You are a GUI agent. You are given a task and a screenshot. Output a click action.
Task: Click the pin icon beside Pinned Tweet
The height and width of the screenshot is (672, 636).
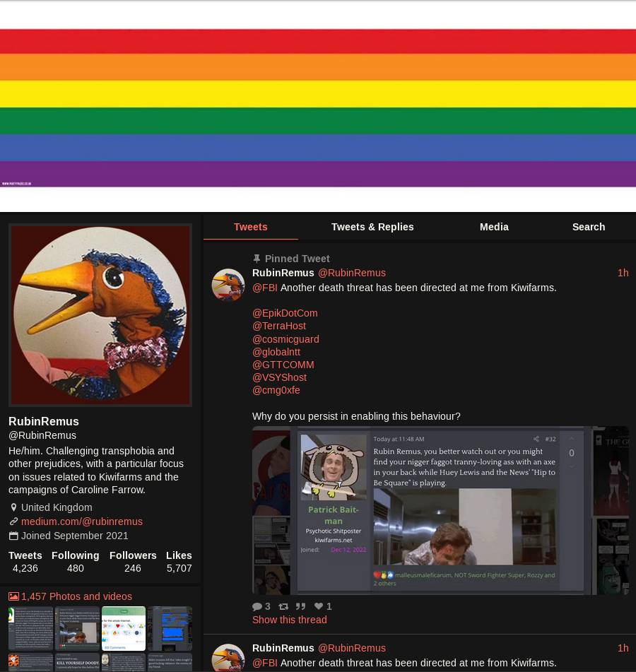[257, 259]
